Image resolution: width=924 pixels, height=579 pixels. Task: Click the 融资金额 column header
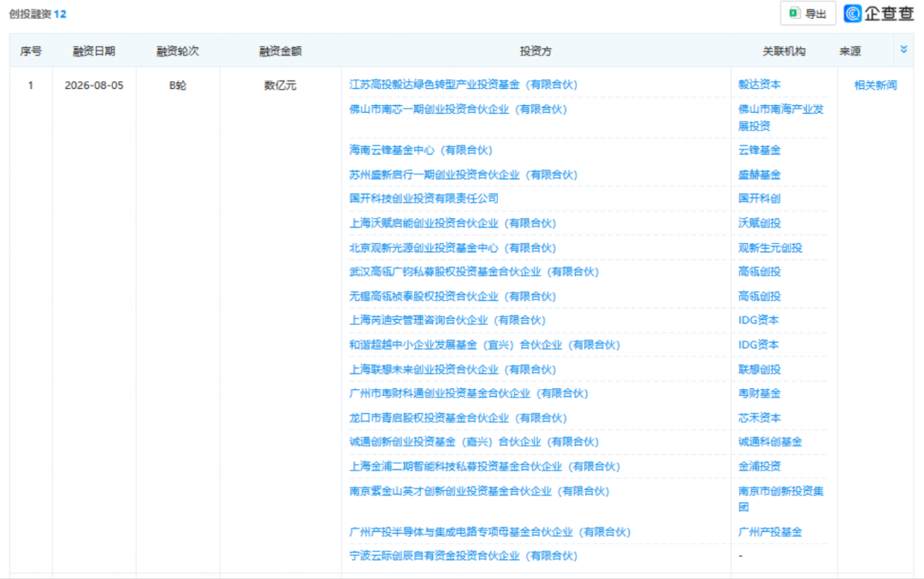pos(280,51)
